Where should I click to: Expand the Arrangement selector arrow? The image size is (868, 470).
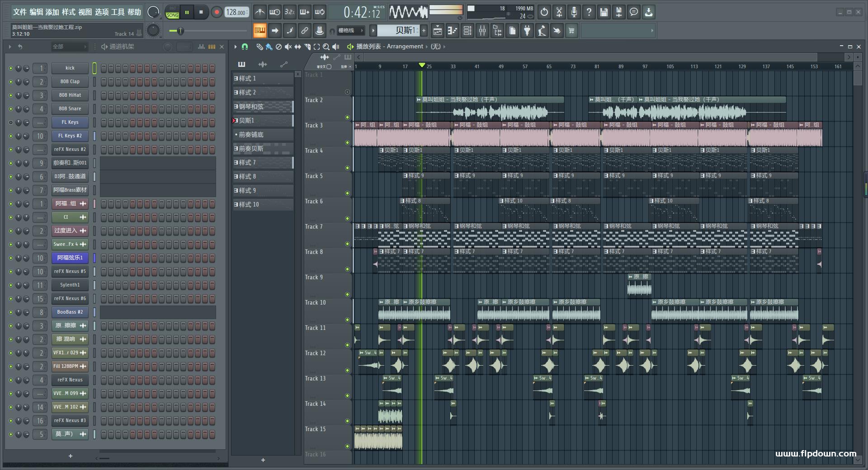click(x=426, y=47)
